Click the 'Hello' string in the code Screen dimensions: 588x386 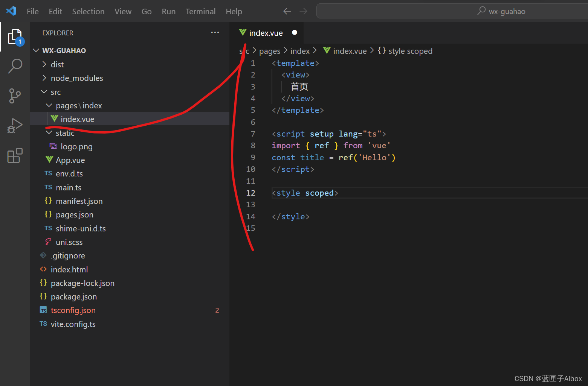pos(374,157)
